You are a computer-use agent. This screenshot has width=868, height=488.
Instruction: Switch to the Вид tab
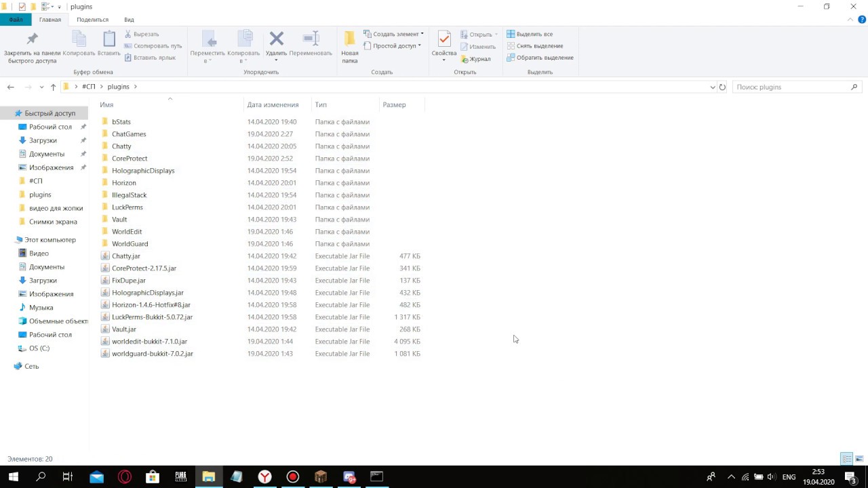tap(129, 20)
